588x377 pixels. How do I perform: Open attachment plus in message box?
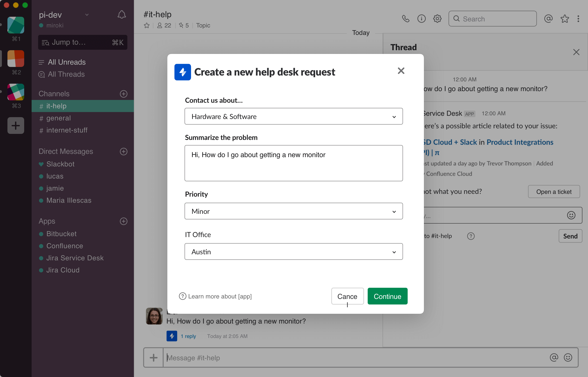point(153,358)
